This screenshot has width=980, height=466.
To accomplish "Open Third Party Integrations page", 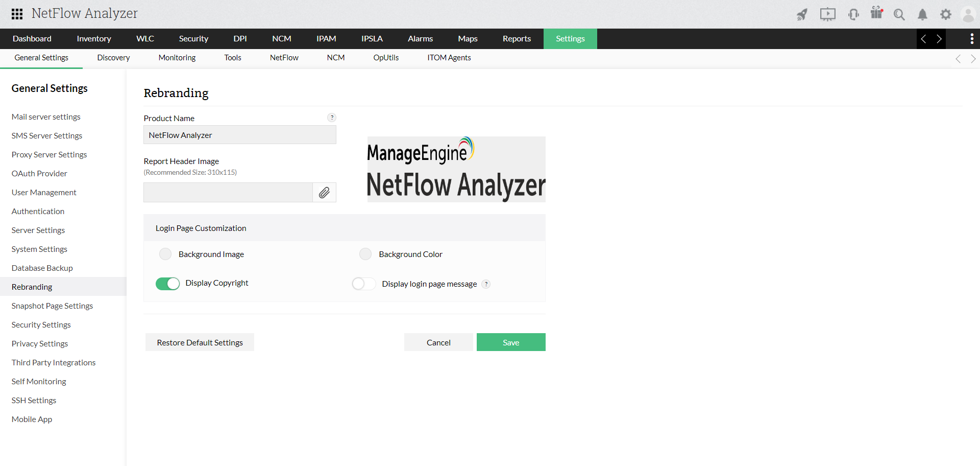I will click(54, 363).
